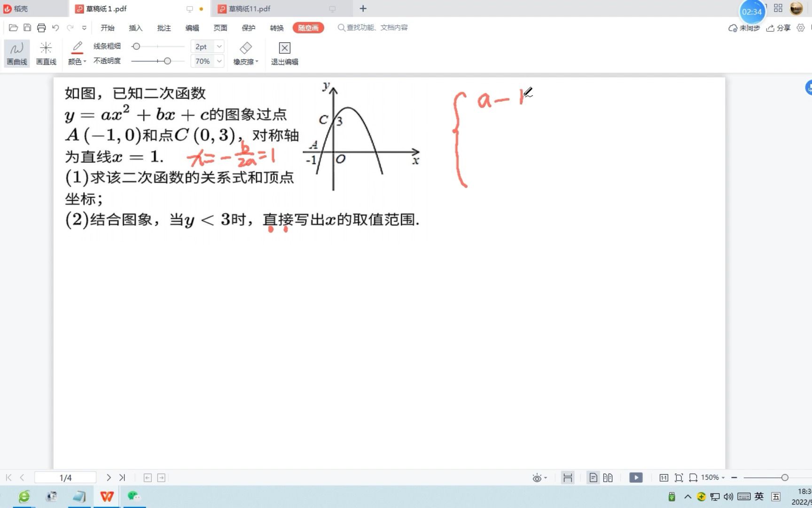Click the 退出编辑 exit drawing icon
812x508 pixels.
point(284,52)
